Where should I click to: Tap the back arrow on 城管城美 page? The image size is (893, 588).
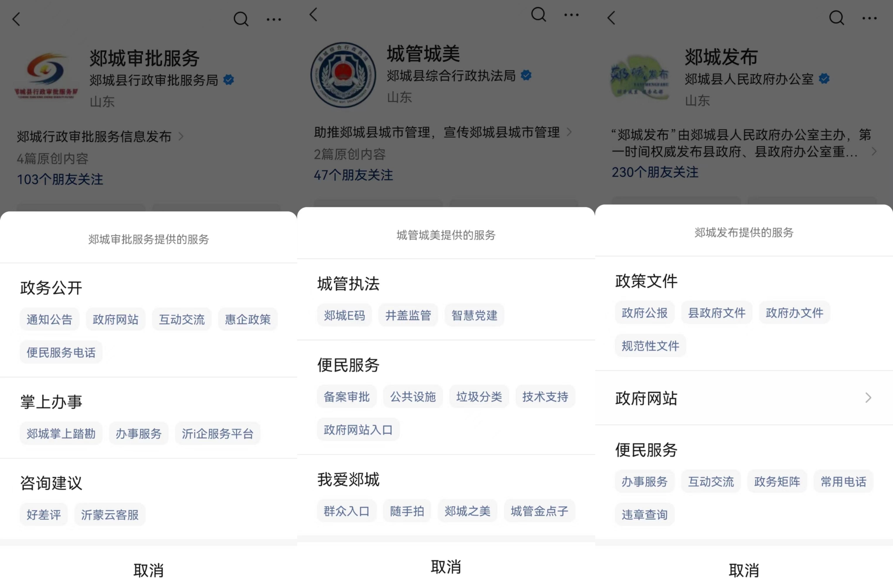pos(313,15)
